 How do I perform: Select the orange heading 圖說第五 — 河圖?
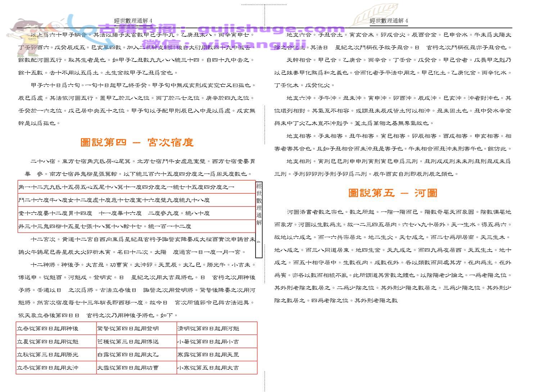point(393,193)
